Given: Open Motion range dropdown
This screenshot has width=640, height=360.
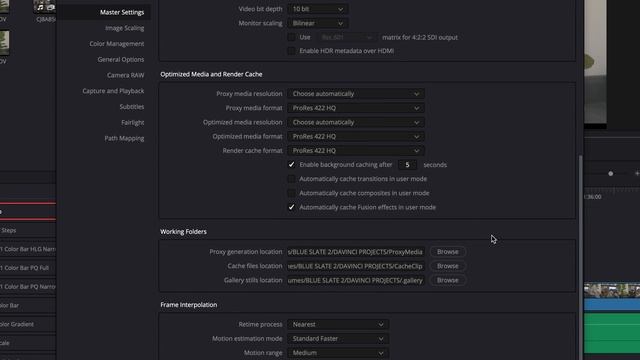Looking at the screenshot, I should [338, 353].
